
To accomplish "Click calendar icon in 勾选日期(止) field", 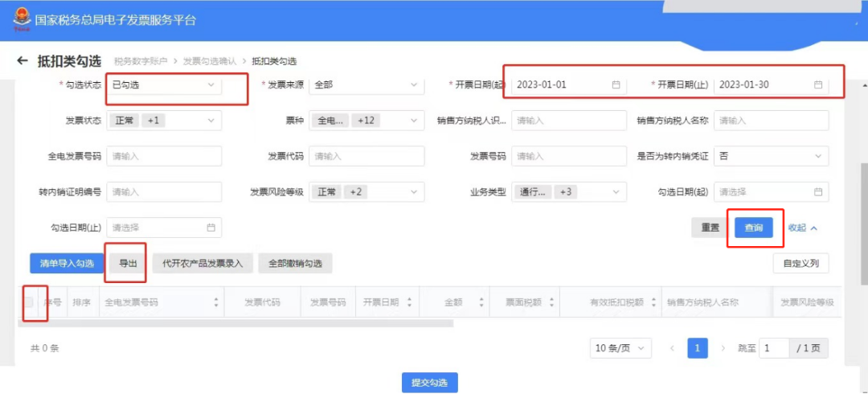I will [211, 228].
